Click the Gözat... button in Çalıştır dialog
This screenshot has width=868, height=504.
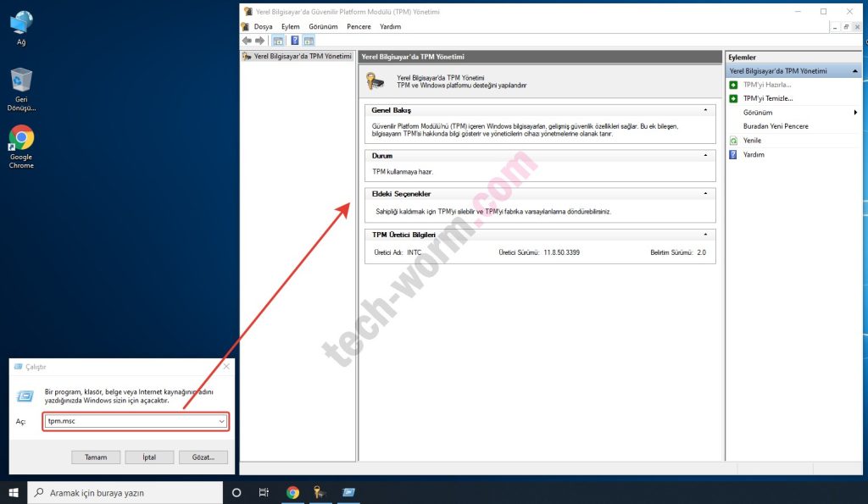[203, 457]
